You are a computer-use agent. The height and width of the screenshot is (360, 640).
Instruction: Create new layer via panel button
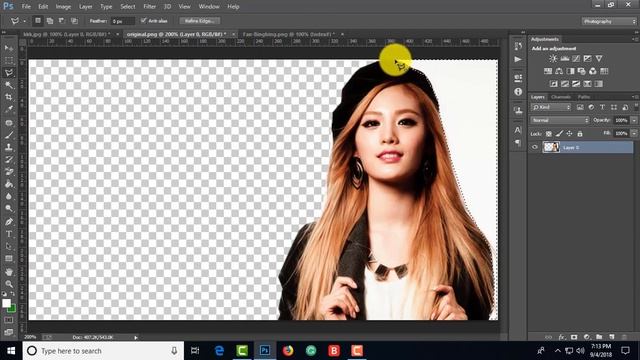tap(611, 337)
